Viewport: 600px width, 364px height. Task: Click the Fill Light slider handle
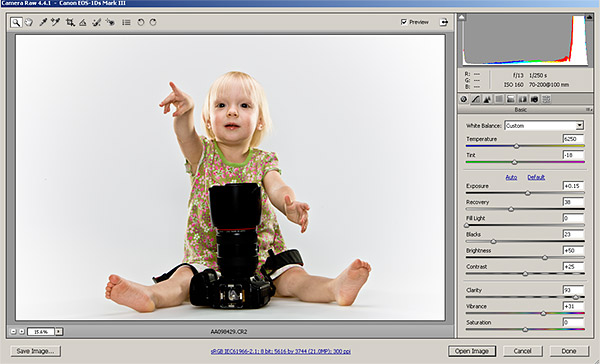click(466, 225)
